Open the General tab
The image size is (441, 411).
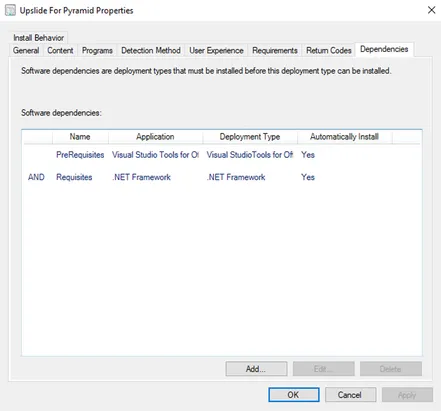tap(26, 50)
